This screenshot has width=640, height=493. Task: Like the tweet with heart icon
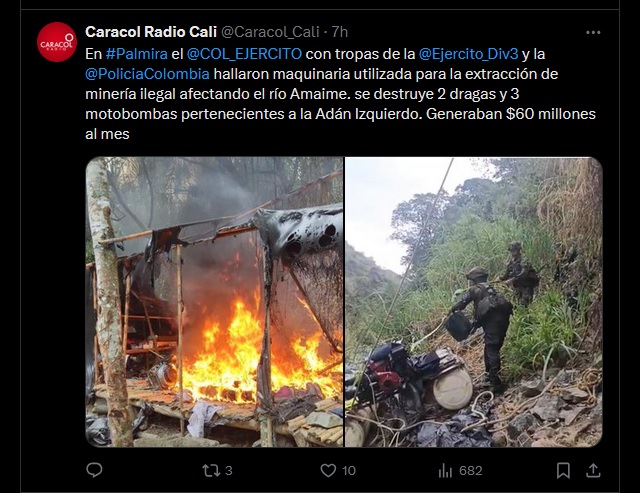[328, 471]
